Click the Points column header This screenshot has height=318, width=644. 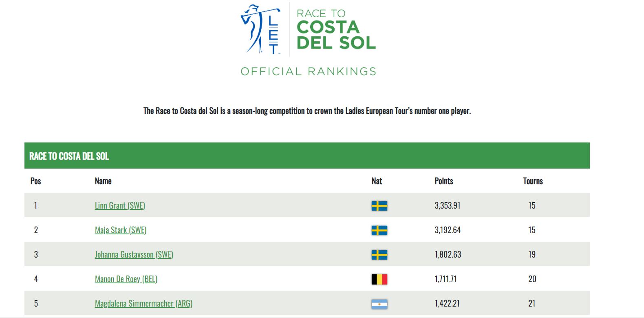[x=444, y=181]
